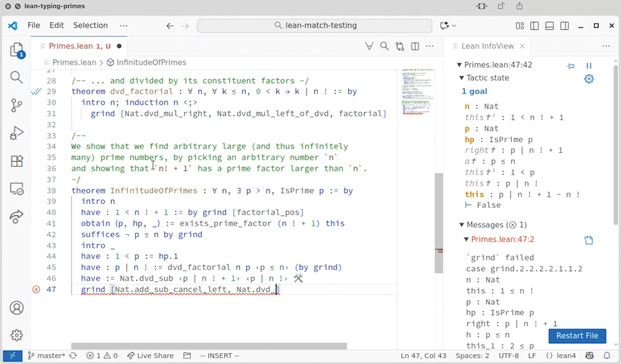
Task: Click Ln 47, Col 43 cursor position
Action: (x=423, y=355)
